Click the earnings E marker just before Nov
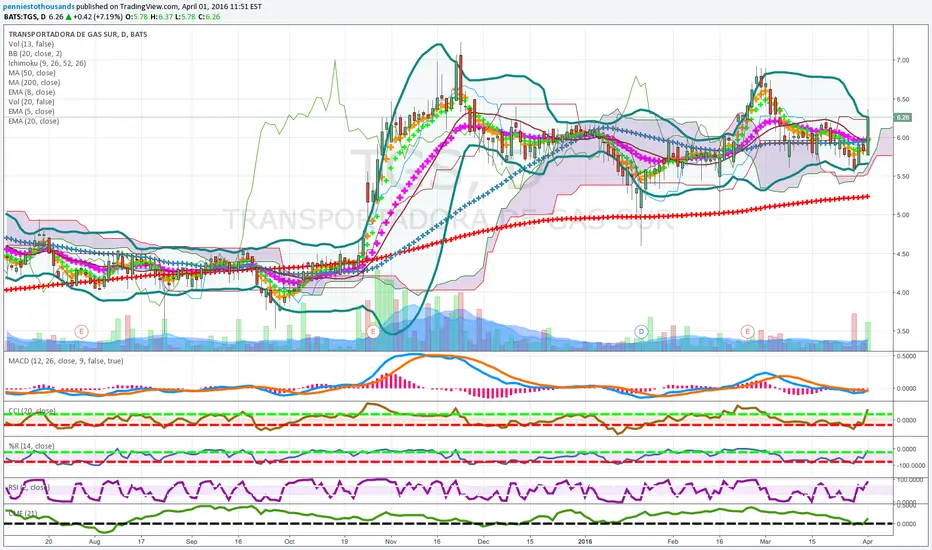The height and width of the screenshot is (550, 932). click(373, 331)
